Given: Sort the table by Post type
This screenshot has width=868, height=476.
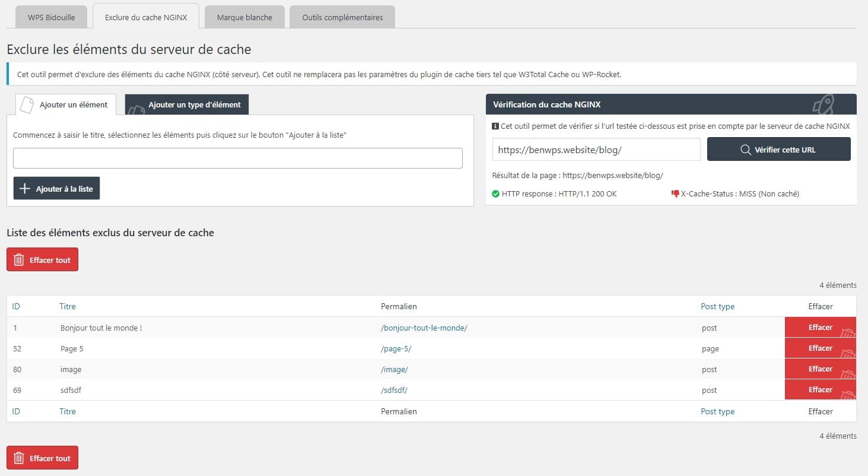Looking at the screenshot, I should [x=717, y=306].
